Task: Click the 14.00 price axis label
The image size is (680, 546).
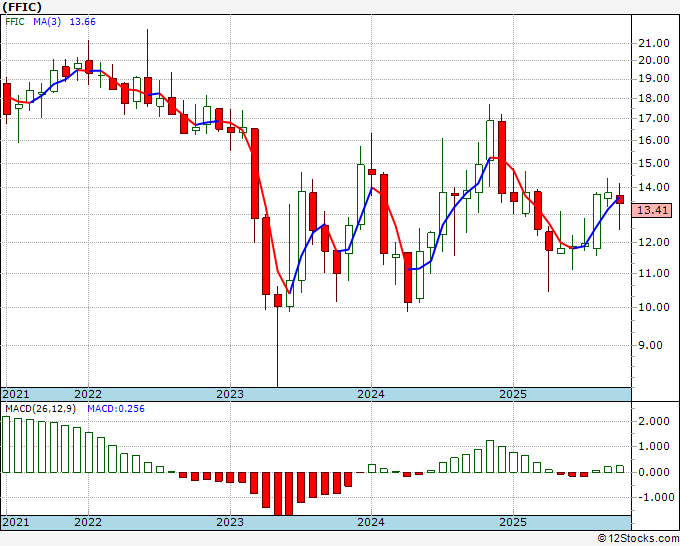Action: [654, 187]
